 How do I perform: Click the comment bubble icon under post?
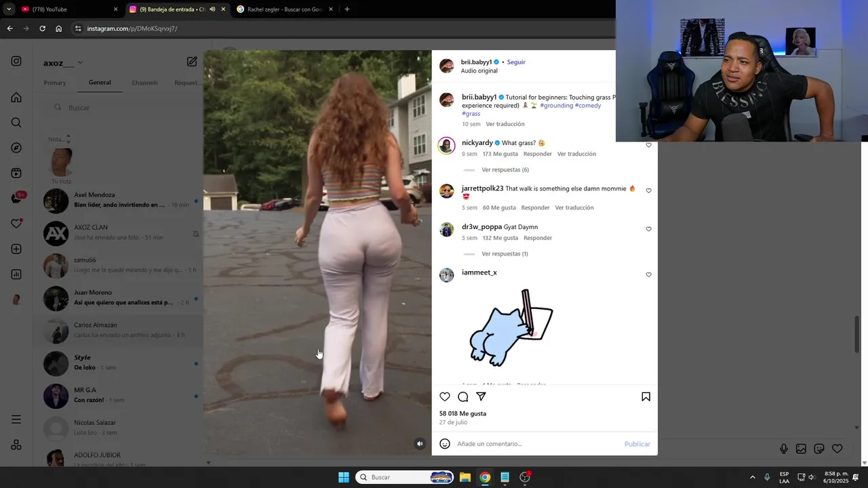463,397
